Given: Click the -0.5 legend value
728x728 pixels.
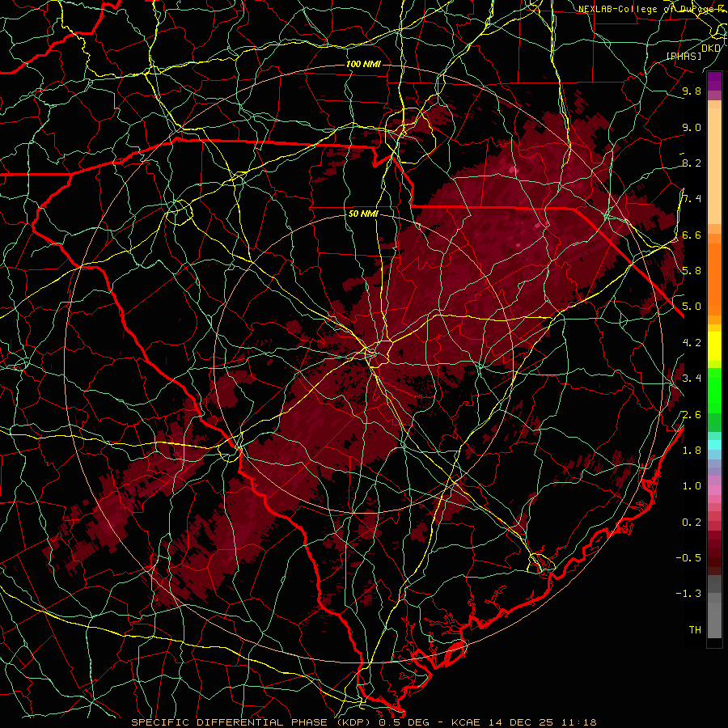Looking at the screenshot, I should pyautogui.click(x=688, y=558).
